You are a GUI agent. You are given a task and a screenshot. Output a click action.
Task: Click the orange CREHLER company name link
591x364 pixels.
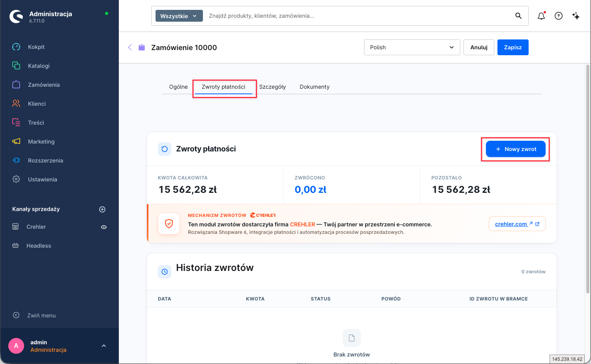pyautogui.click(x=303, y=224)
